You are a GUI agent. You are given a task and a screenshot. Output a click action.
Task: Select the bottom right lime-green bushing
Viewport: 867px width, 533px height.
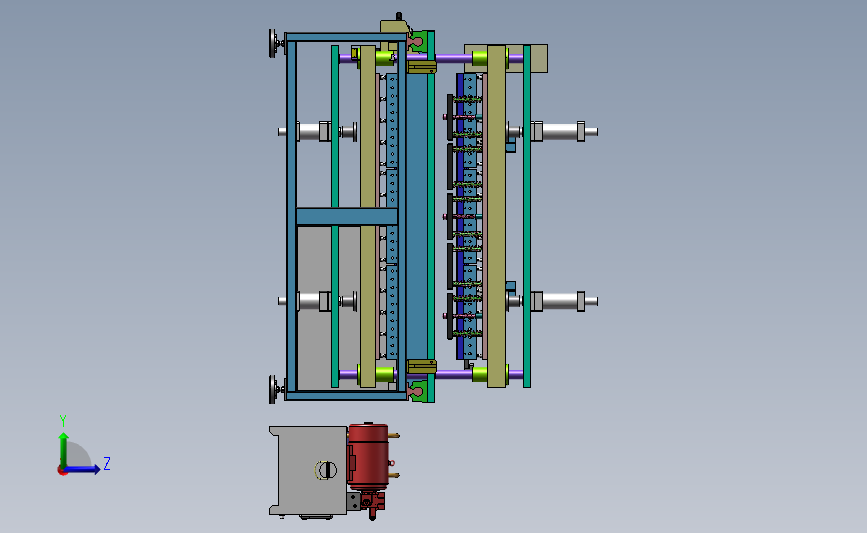[479, 374]
